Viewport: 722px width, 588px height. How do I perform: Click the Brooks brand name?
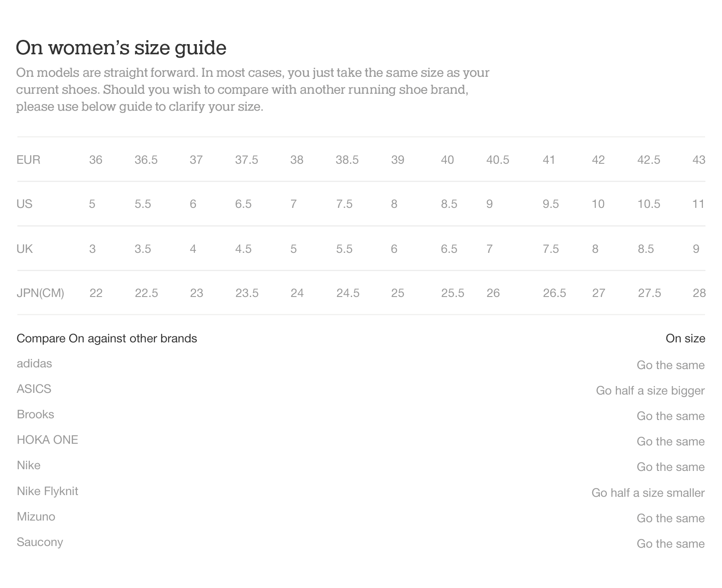click(35, 414)
